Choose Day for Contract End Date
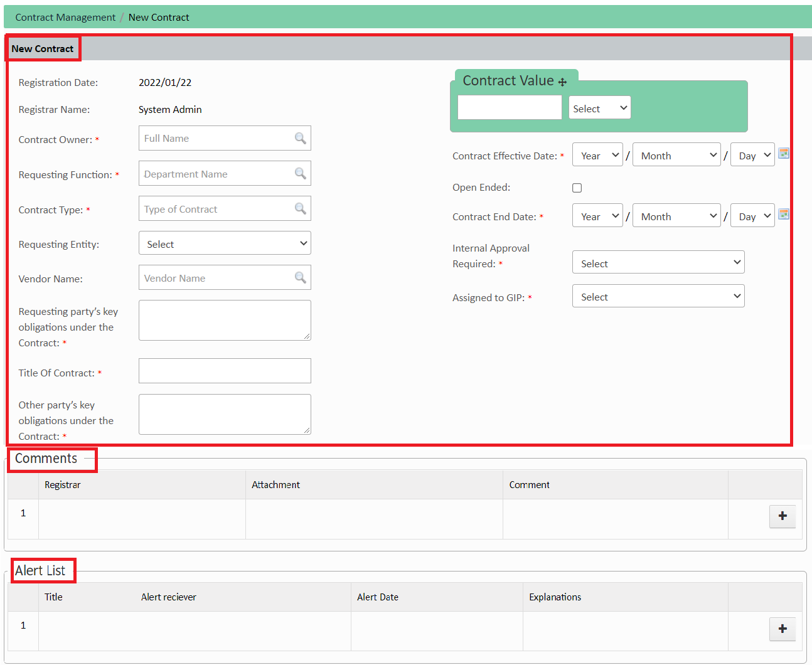This screenshot has width=812, height=665. click(752, 215)
